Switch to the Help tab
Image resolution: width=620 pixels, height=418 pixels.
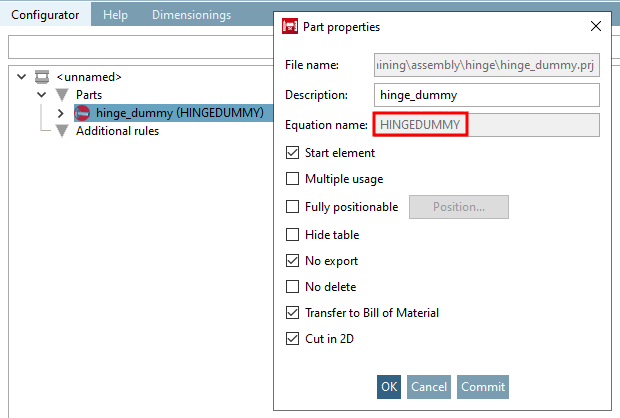click(x=116, y=15)
